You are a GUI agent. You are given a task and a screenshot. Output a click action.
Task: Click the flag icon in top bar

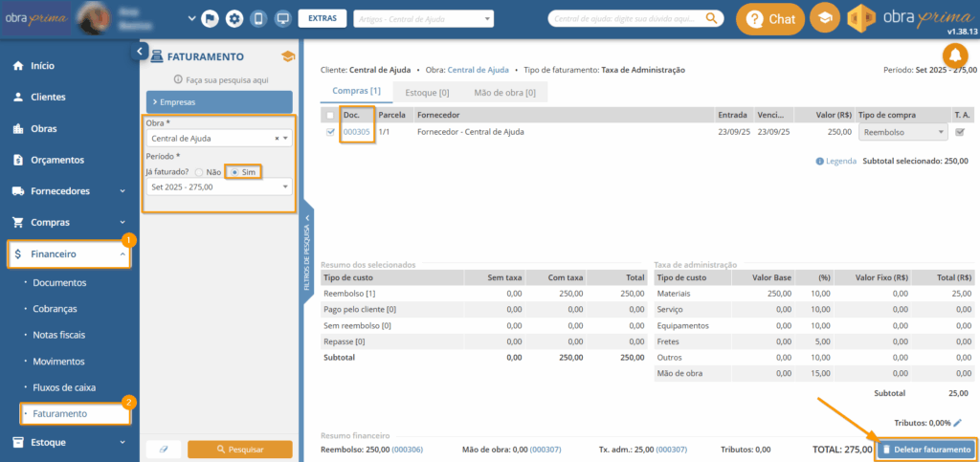pyautogui.click(x=211, y=19)
